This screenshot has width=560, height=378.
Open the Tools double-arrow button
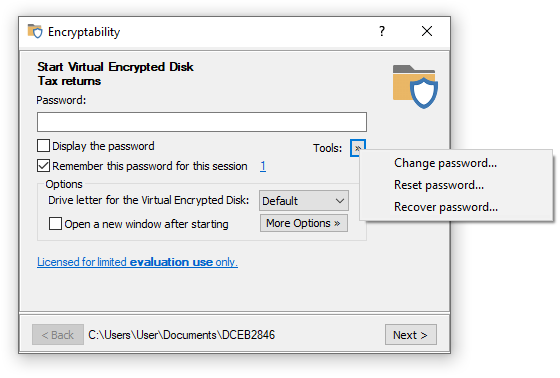(x=358, y=148)
